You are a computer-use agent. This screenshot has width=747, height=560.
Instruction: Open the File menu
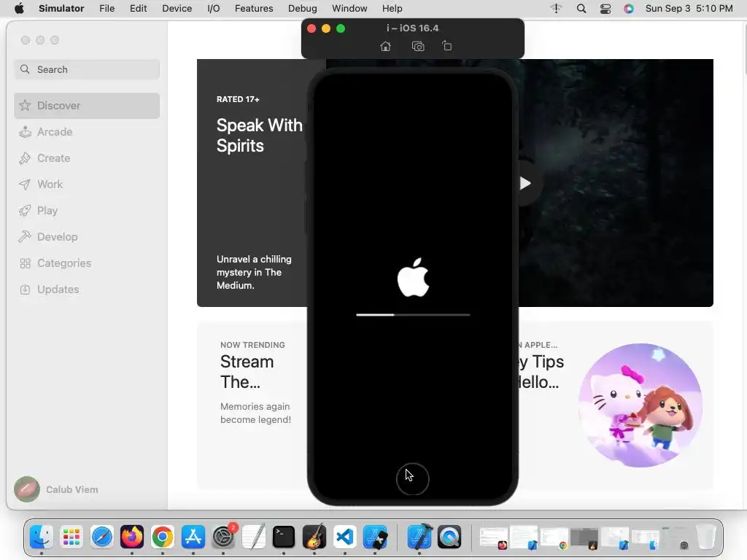coord(107,9)
